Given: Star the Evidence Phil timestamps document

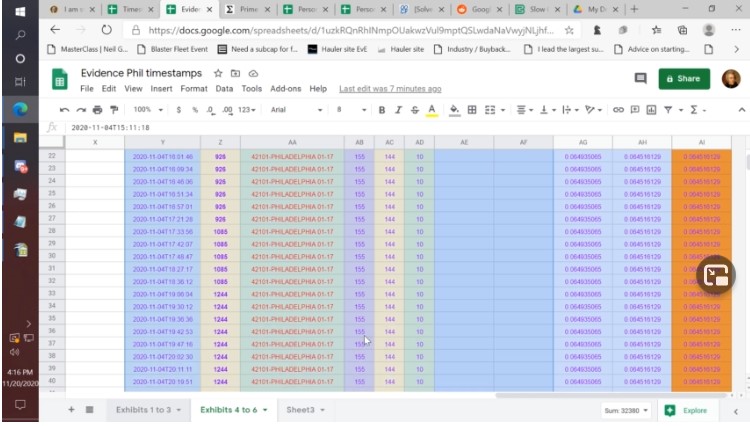Looking at the screenshot, I should click(x=218, y=73).
